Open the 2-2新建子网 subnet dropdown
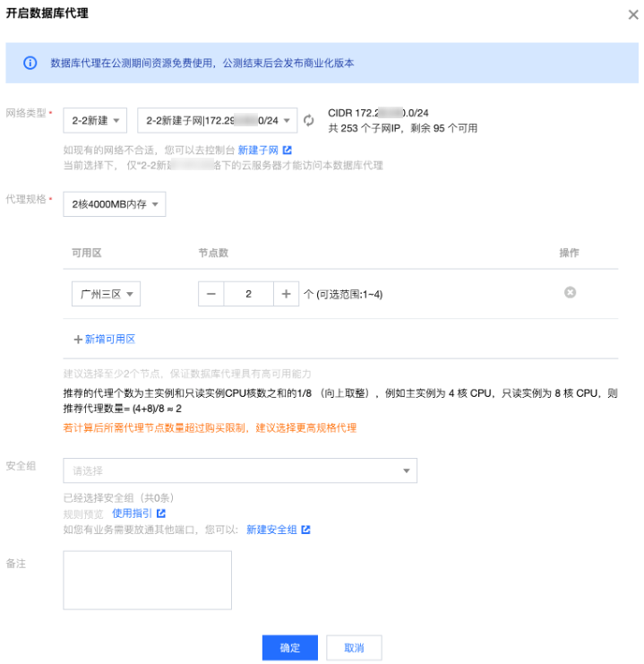The image size is (644, 664). [x=218, y=121]
